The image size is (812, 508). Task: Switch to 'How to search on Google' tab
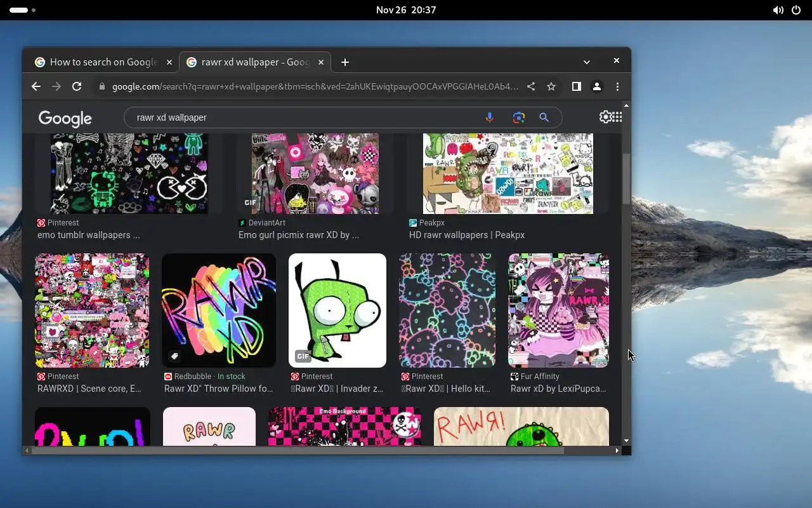(103, 62)
